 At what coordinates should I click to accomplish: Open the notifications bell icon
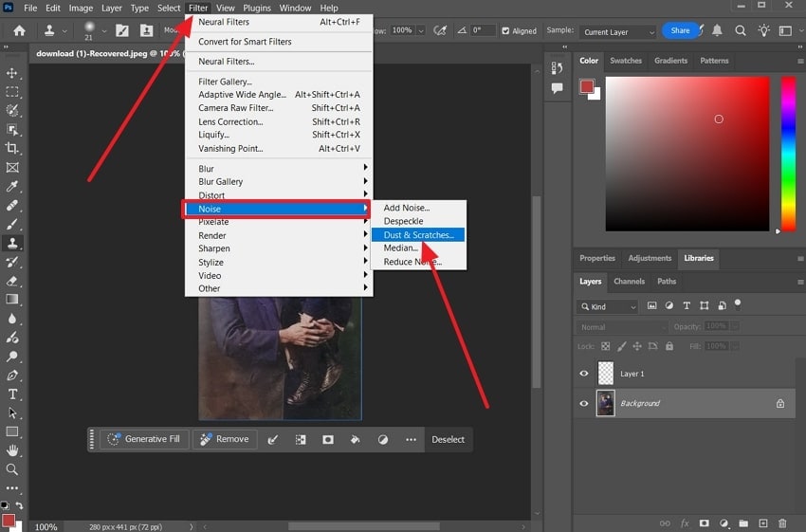click(x=717, y=31)
